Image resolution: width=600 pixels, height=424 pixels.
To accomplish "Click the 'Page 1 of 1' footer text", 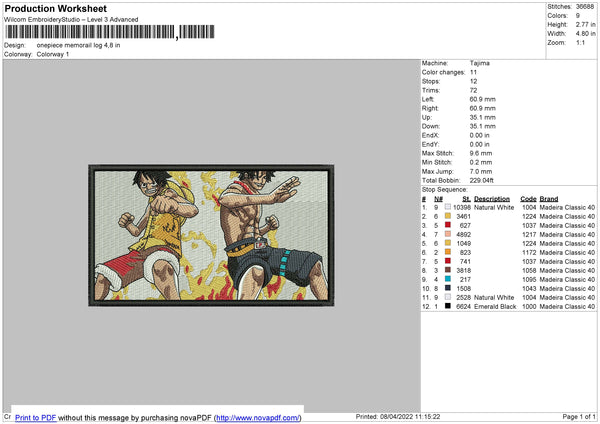I will (x=579, y=416).
